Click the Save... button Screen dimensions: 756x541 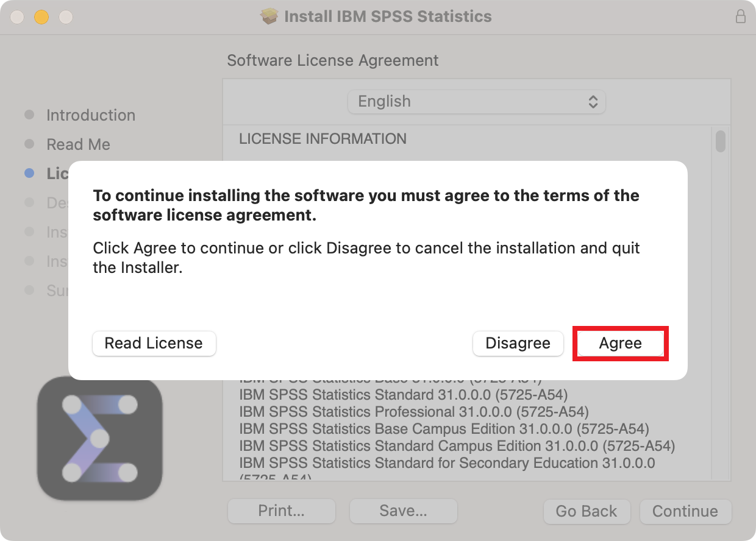click(403, 511)
